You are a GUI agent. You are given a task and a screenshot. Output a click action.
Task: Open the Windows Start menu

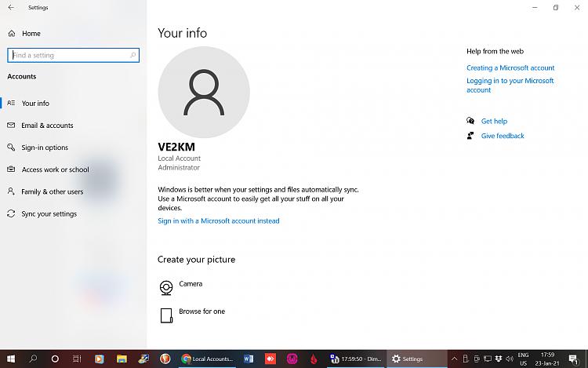click(x=11, y=359)
